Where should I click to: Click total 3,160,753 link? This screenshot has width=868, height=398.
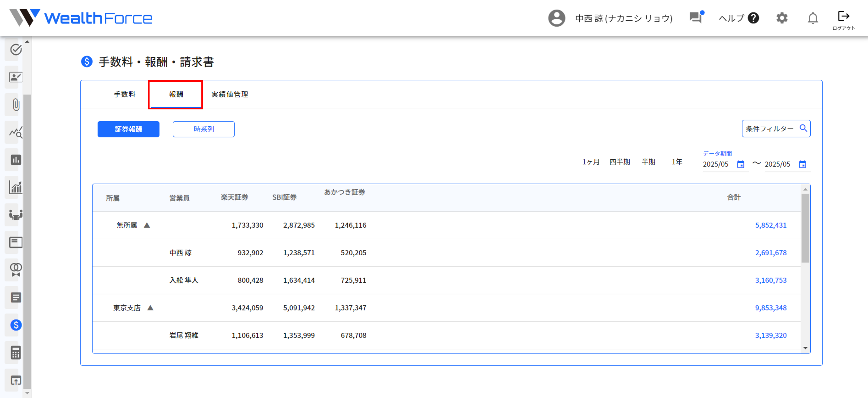click(771, 280)
